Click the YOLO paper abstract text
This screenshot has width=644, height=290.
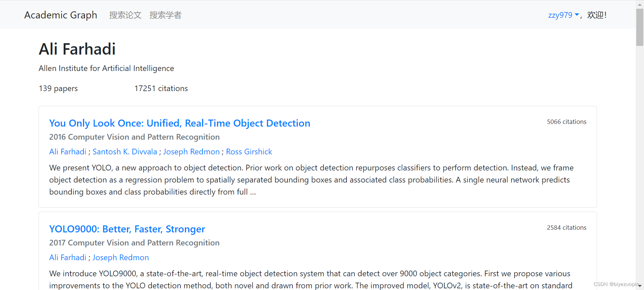click(311, 180)
